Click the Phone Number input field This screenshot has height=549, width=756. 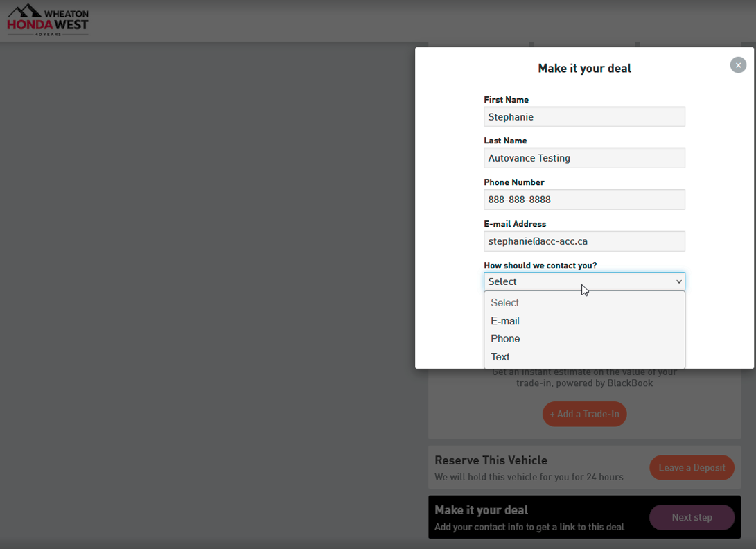click(x=584, y=200)
